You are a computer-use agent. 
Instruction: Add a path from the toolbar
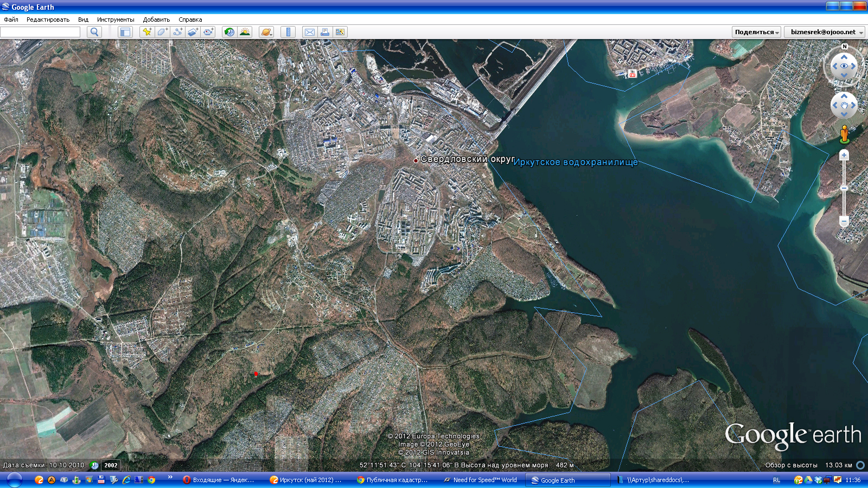coord(178,32)
